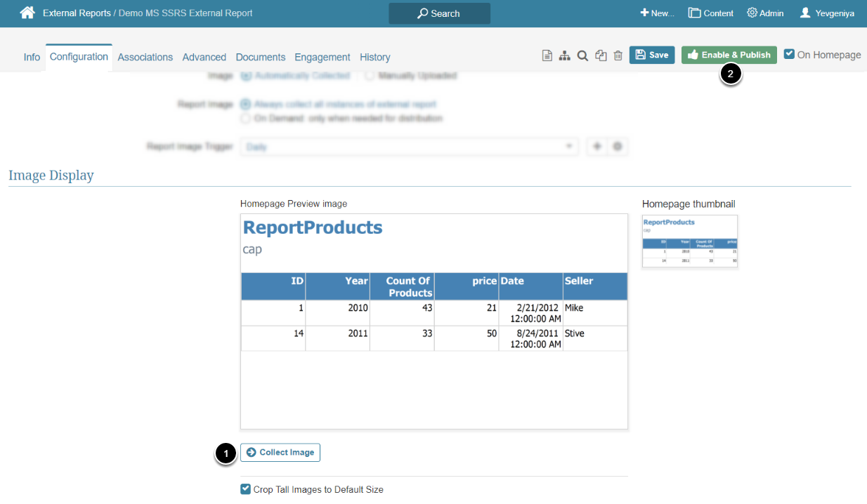This screenshot has height=504, width=867.
Task: Open the New menu in the header
Action: point(657,13)
